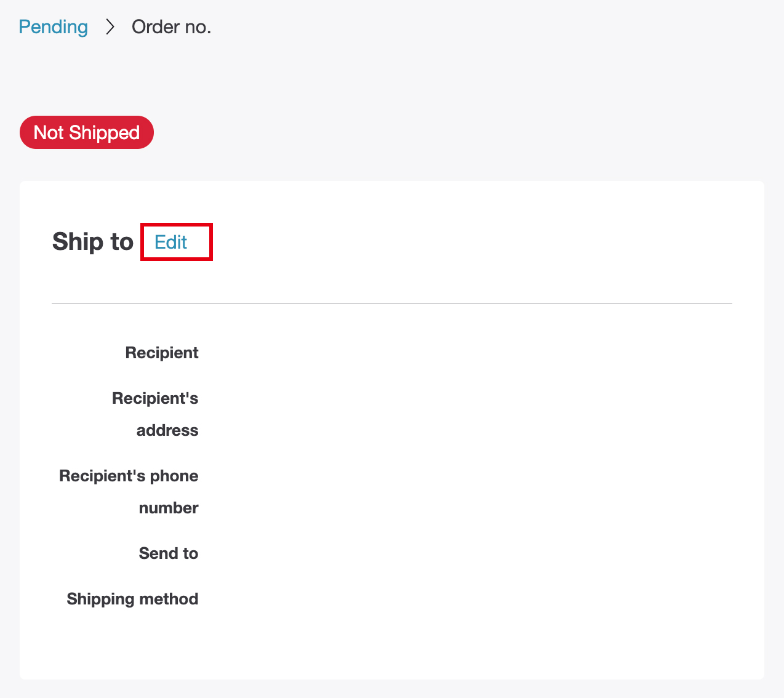Click the Recipient field label
Image resolution: width=784 pixels, height=698 pixels.
click(x=161, y=353)
